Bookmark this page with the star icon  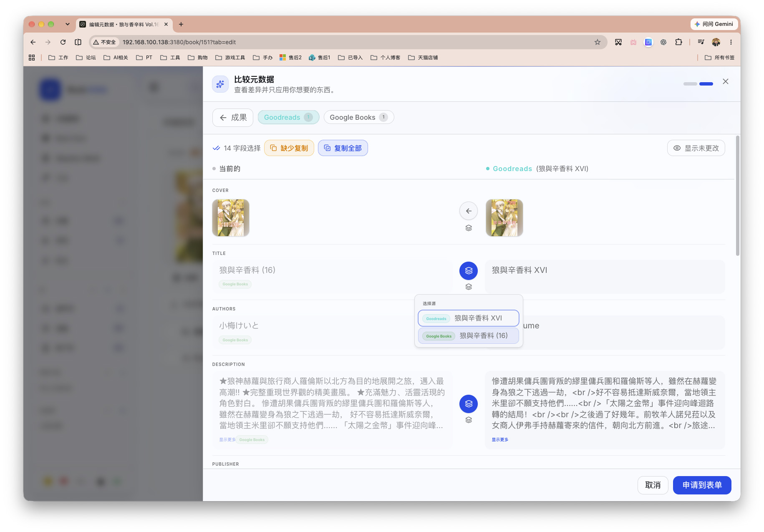point(598,42)
